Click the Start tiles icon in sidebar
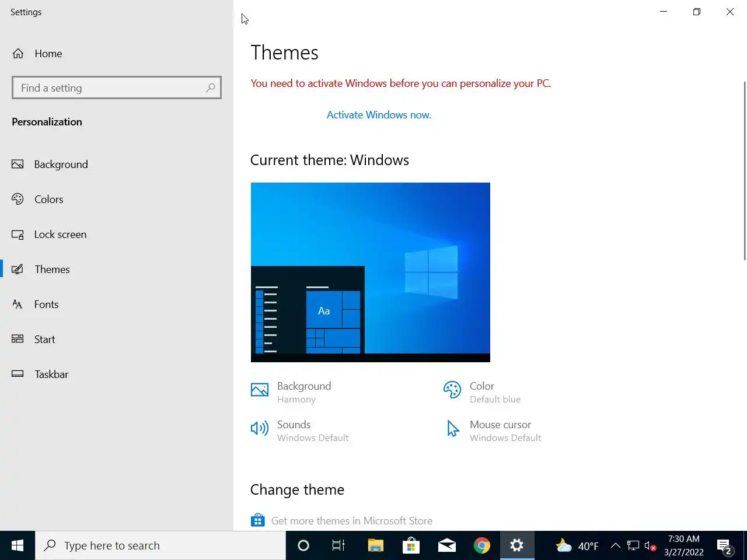 18,339
